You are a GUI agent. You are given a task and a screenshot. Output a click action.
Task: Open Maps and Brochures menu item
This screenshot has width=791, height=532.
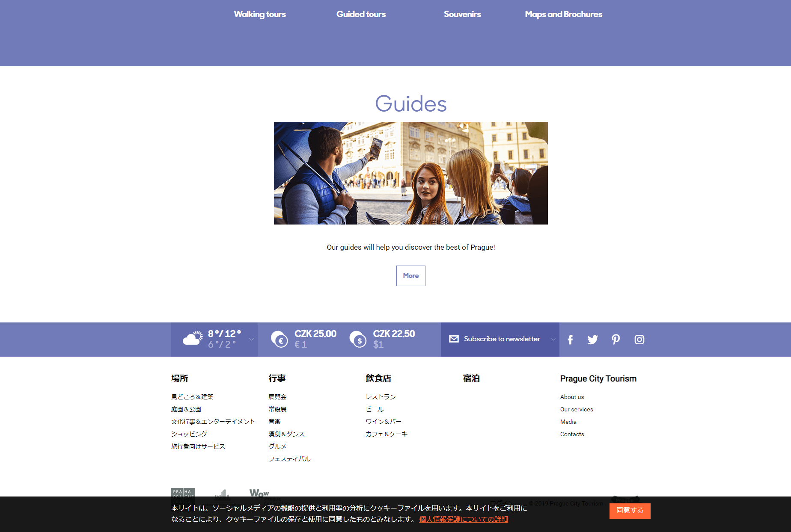[563, 14]
